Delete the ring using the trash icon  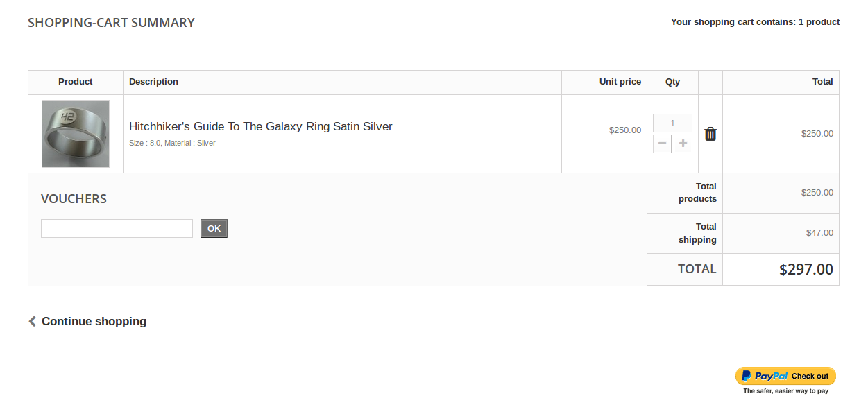710,134
